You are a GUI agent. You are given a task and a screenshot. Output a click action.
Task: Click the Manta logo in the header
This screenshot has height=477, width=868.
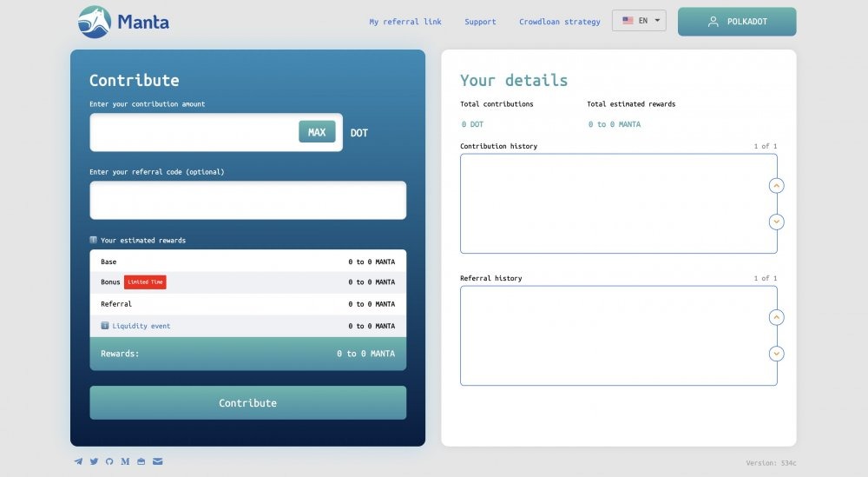tap(123, 23)
